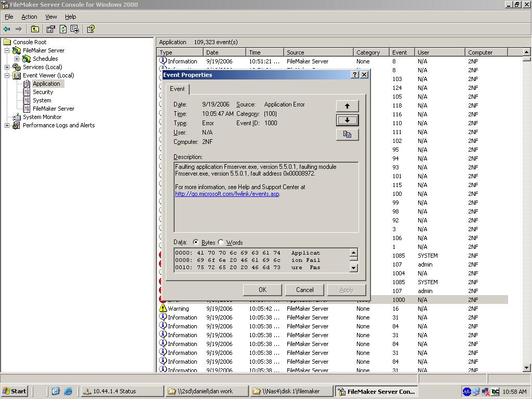Collapse the Event Viewer (Local) node
Screen dimensions: 532x399
click(7, 75)
